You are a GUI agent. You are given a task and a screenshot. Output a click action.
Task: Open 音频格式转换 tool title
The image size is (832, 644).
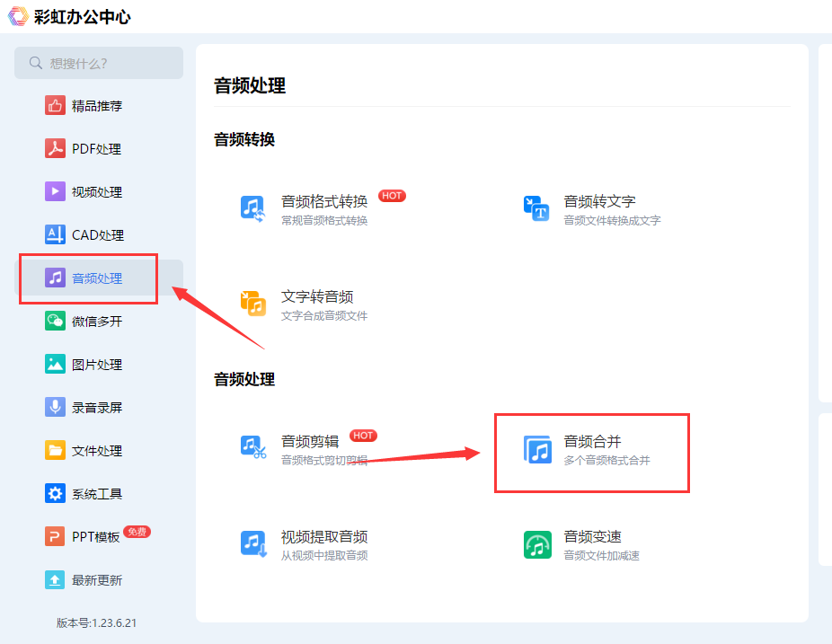pyautogui.click(x=324, y=201)
